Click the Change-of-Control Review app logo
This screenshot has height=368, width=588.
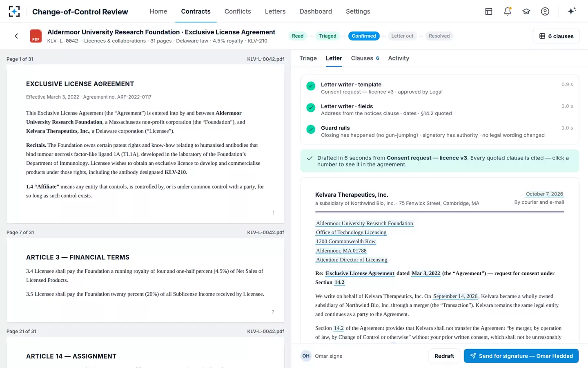click(14, 11)
